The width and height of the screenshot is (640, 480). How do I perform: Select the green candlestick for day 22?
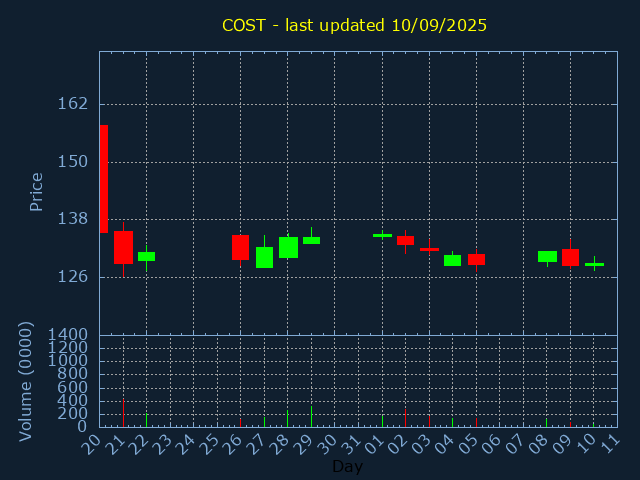147,256
